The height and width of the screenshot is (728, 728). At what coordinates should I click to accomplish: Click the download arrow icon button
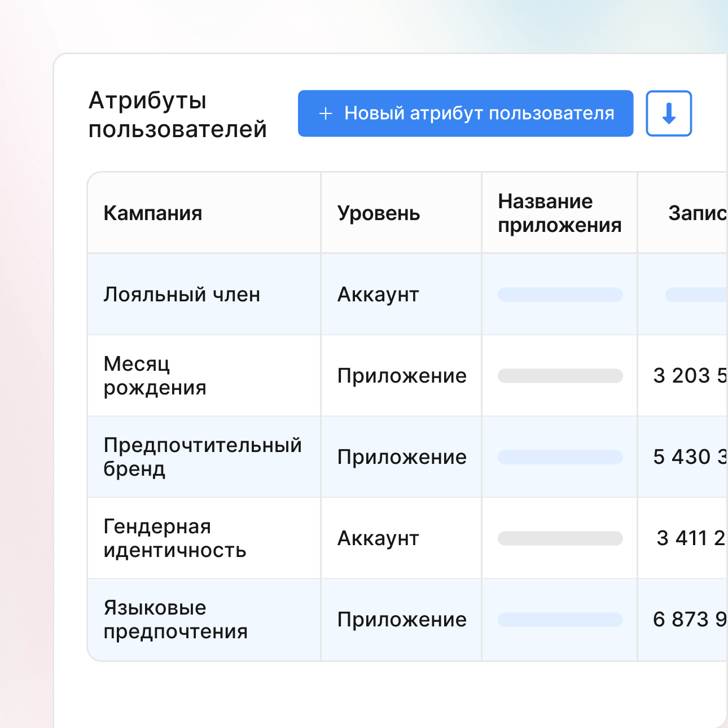669,113
